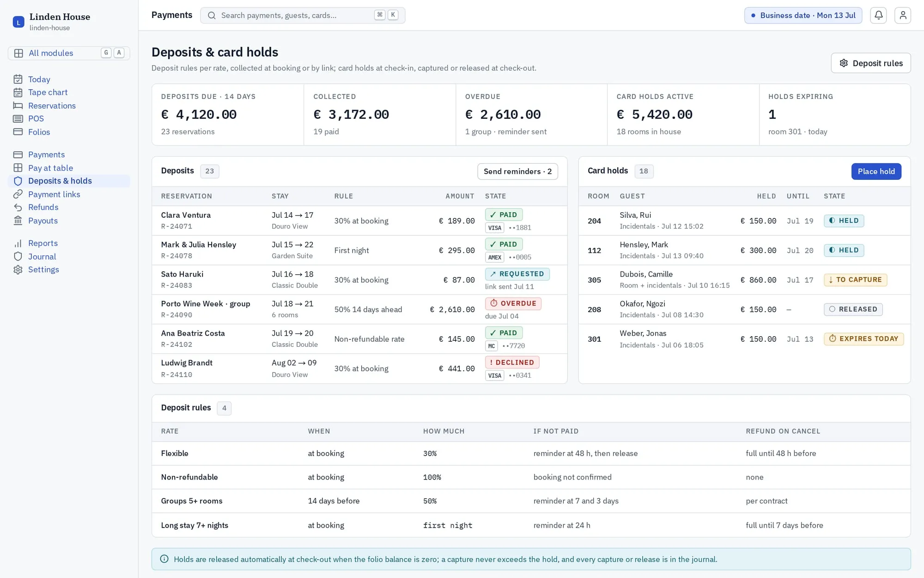Click the Journal shield icon
Screen dimensions: 924x578
[x=18, y=257]
